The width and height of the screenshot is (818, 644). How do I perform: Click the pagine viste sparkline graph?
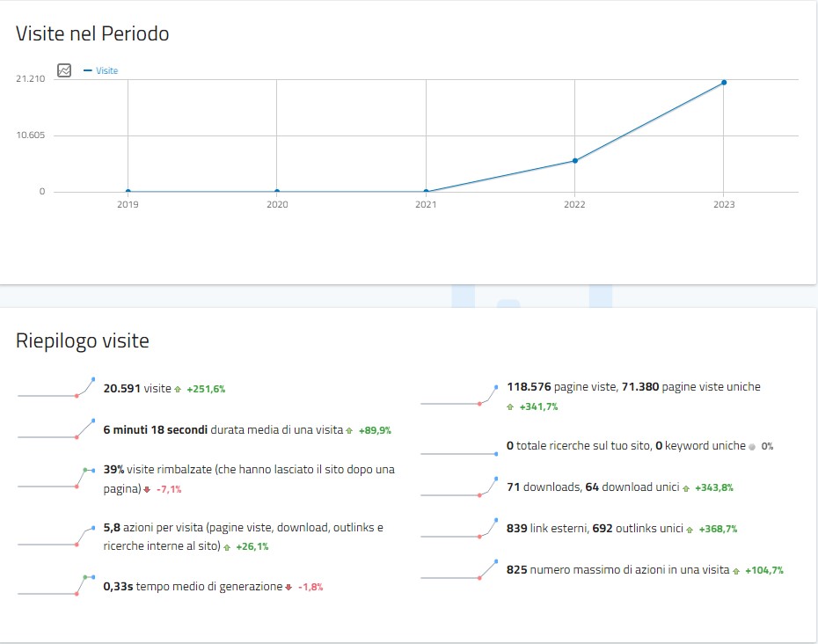(x=459, y=396)
